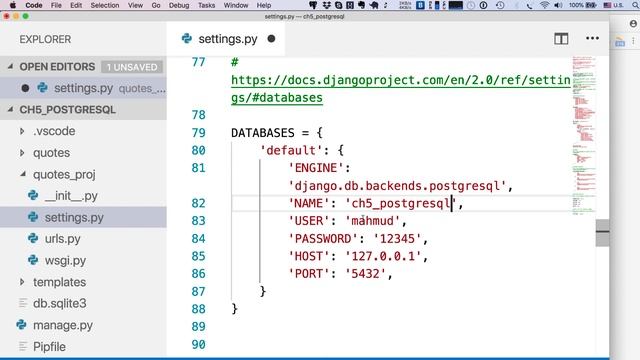Click line number 85 in gutter
The width and height of the screenshot is (640, 360).
198,256
